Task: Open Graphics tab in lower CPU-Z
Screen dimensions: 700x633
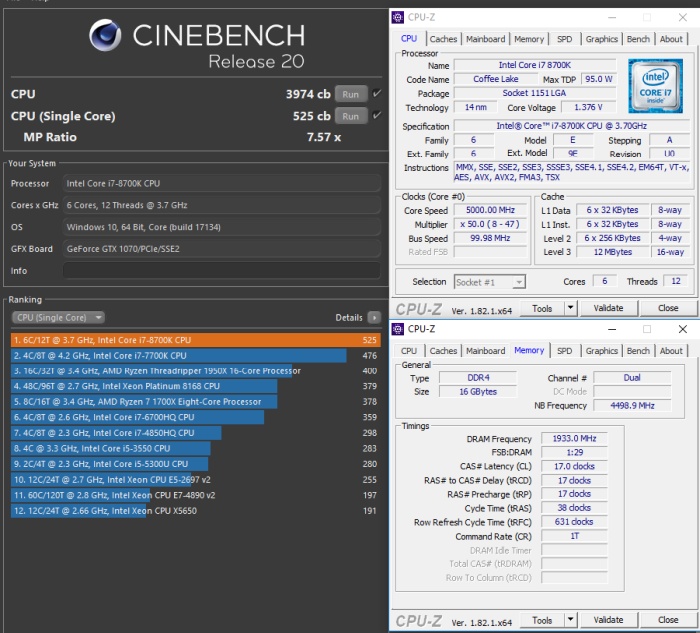Action: tap(601, 350)
